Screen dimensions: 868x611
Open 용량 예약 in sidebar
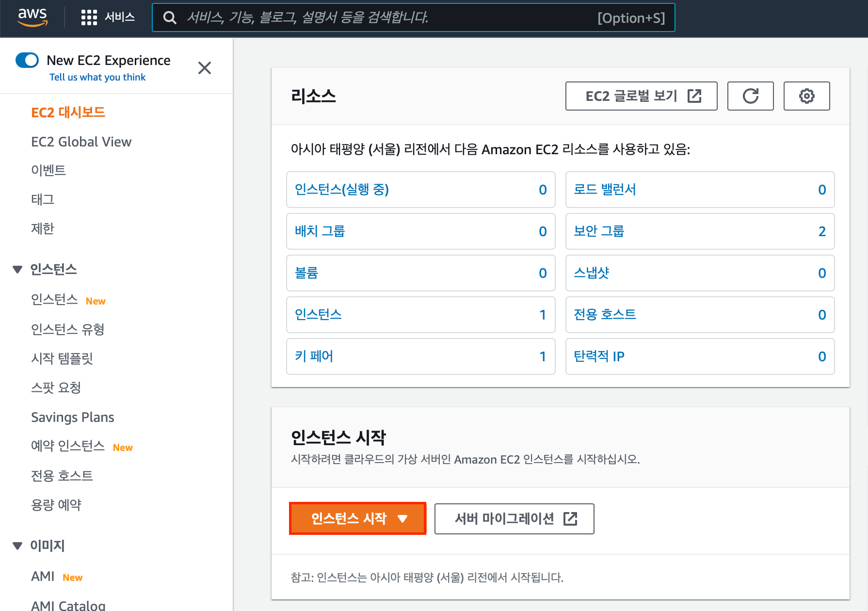(56, 505)
